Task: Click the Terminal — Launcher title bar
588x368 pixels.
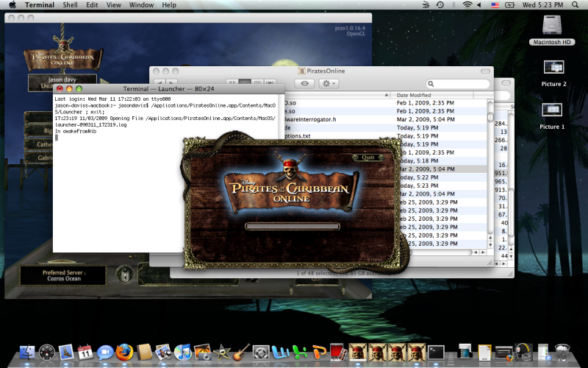Action: coord(169,88)
